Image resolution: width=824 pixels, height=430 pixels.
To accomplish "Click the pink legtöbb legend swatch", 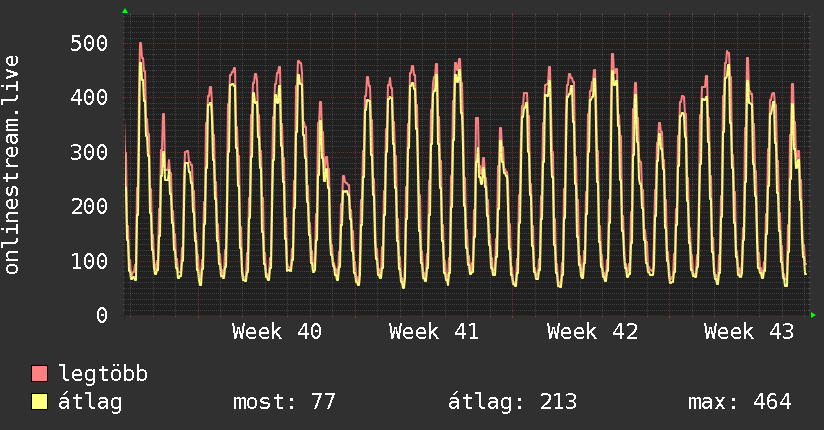I will [39, 373].
